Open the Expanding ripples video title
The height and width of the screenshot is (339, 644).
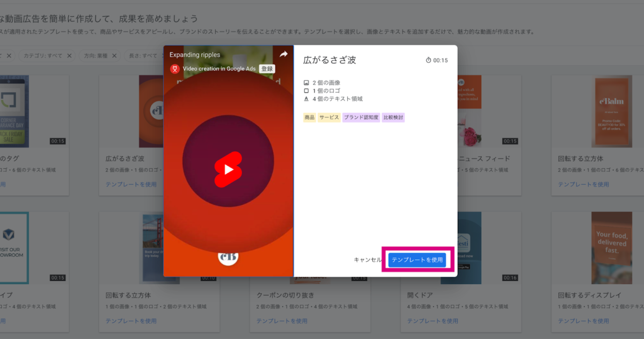[195, 55]
